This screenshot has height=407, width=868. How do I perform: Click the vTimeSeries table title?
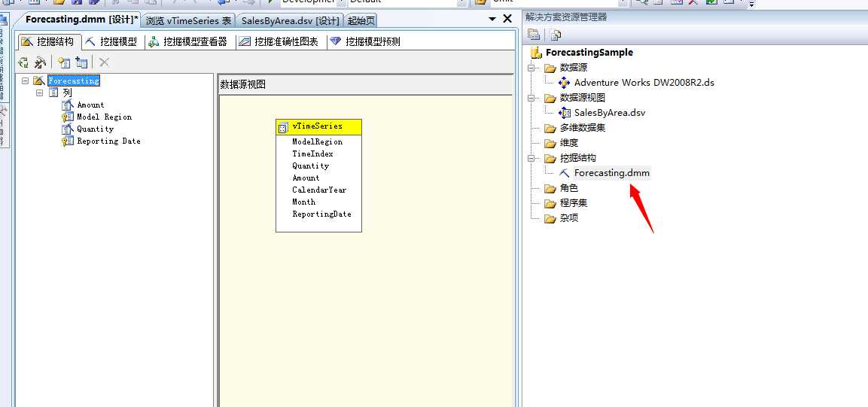pos(317,126)
